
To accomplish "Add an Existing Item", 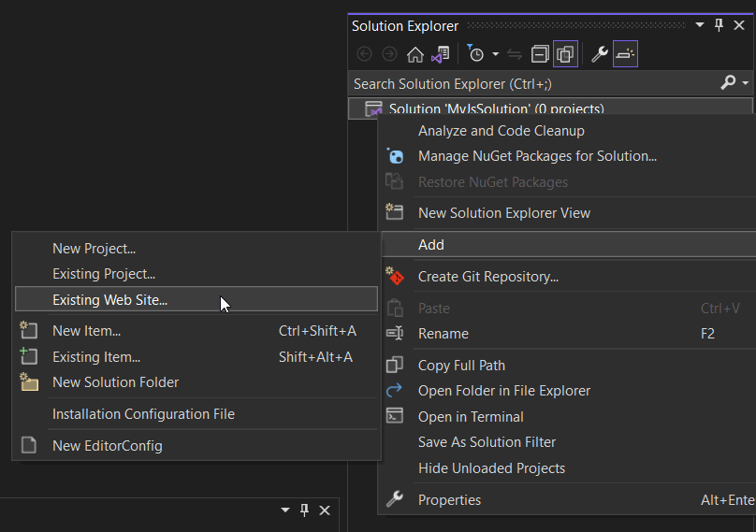I will (96, 357).
